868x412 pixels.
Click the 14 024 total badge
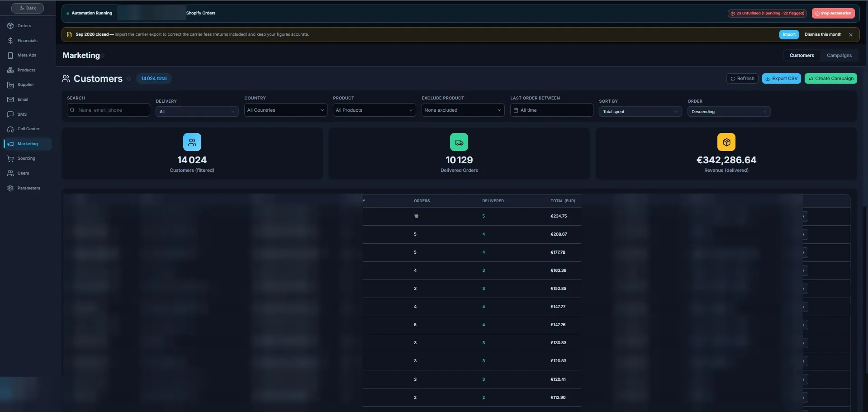pos(154,79)
